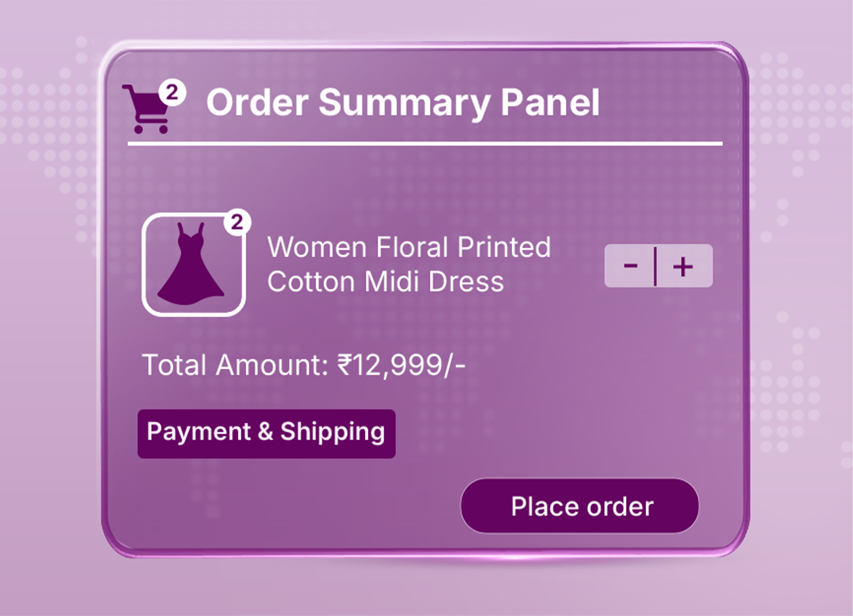Click the 'Women Floral Printed' product title line

pos(408,247)
